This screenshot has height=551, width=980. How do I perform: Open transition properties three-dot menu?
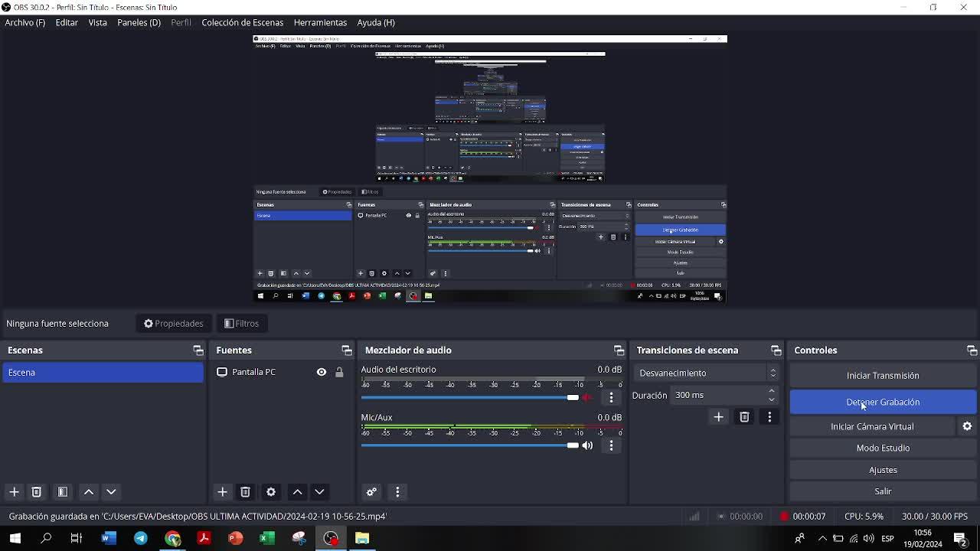click(x=769, y=417)
